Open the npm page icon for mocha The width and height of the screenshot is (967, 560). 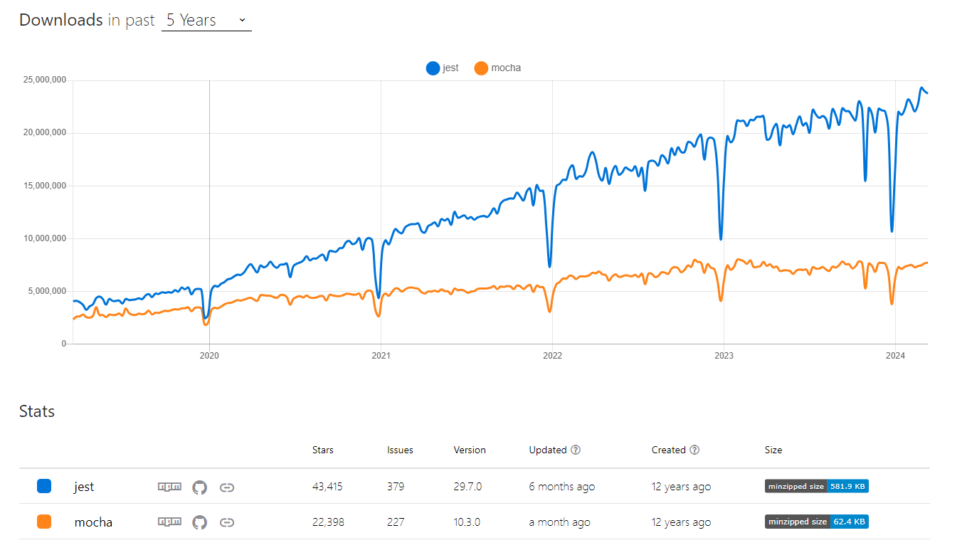(169, 522)
